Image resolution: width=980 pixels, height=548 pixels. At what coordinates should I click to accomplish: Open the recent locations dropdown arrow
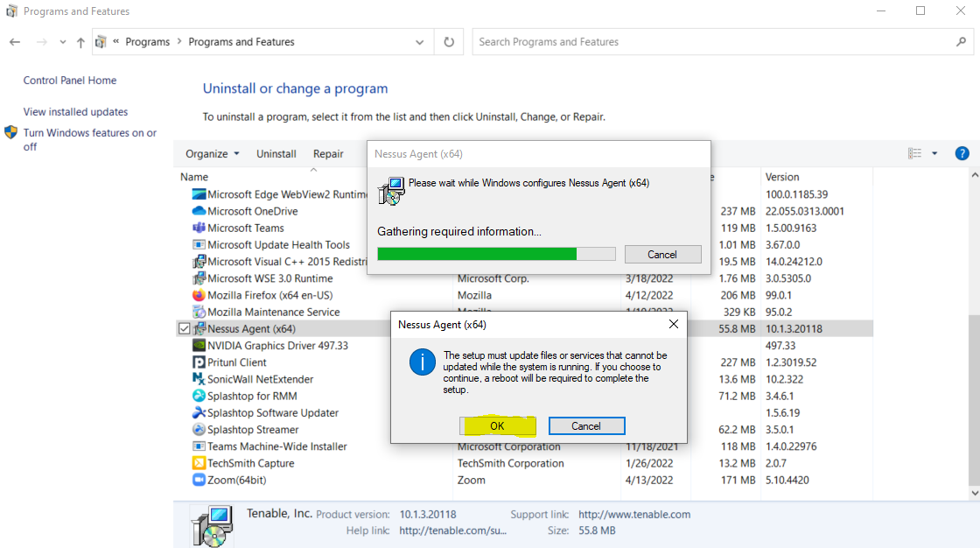tap(62, 42)
